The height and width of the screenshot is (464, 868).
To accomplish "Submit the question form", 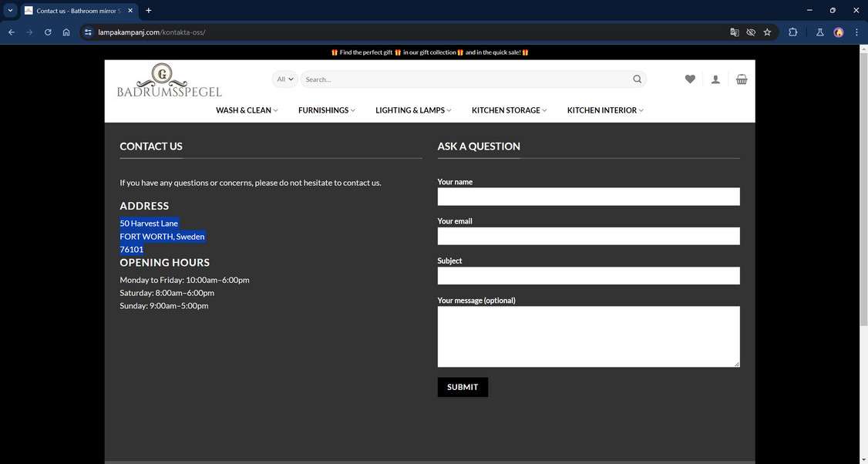I will pos(463,387).
